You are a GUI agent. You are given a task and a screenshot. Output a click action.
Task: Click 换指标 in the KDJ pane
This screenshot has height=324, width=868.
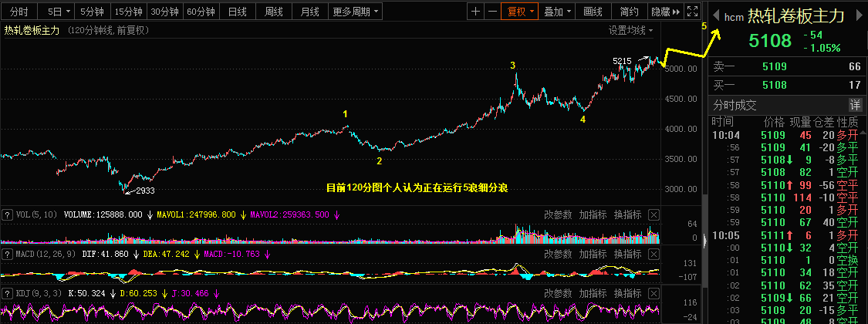(628, 293)
